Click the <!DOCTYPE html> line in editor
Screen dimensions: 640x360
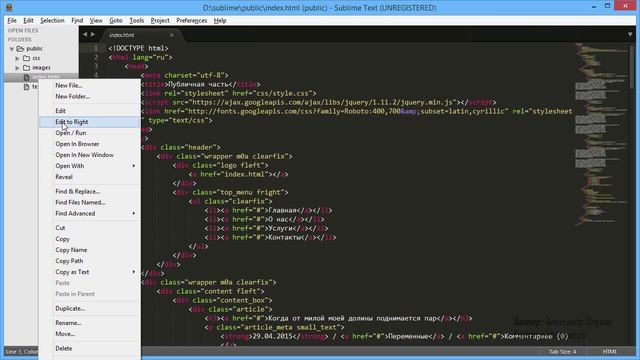point(138,48)
